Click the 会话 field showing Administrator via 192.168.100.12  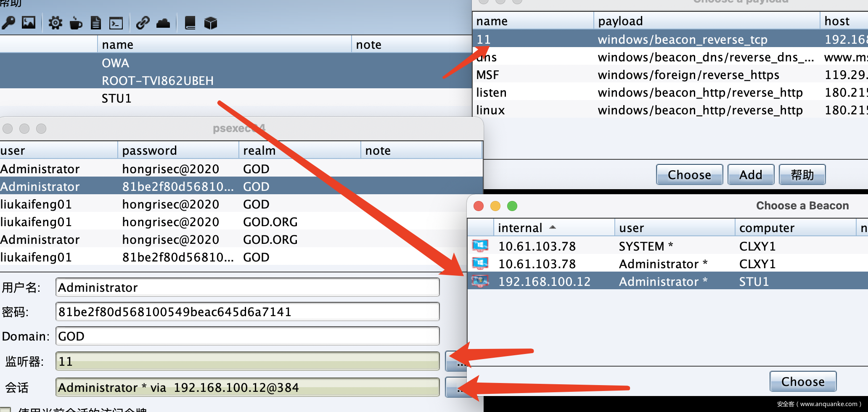click(247, 387)
